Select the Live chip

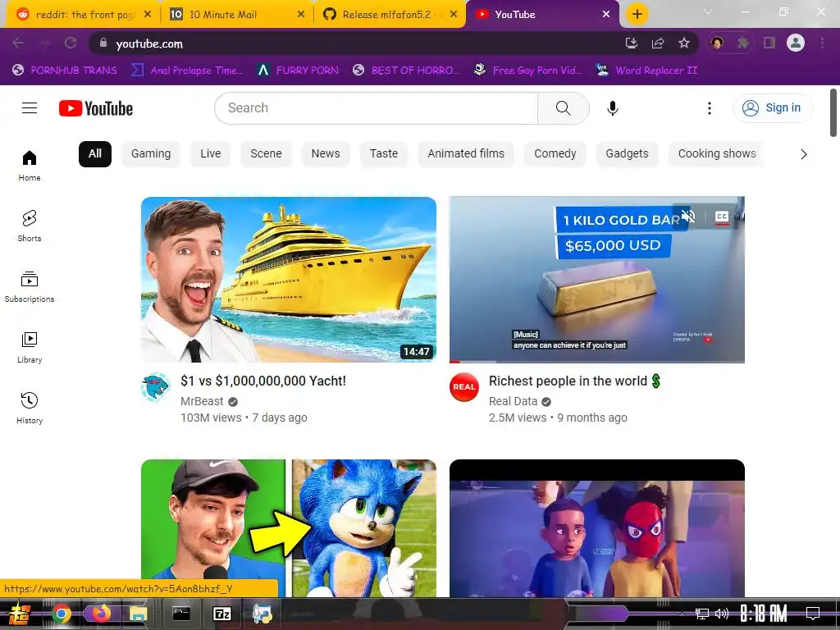pos(211,154)
